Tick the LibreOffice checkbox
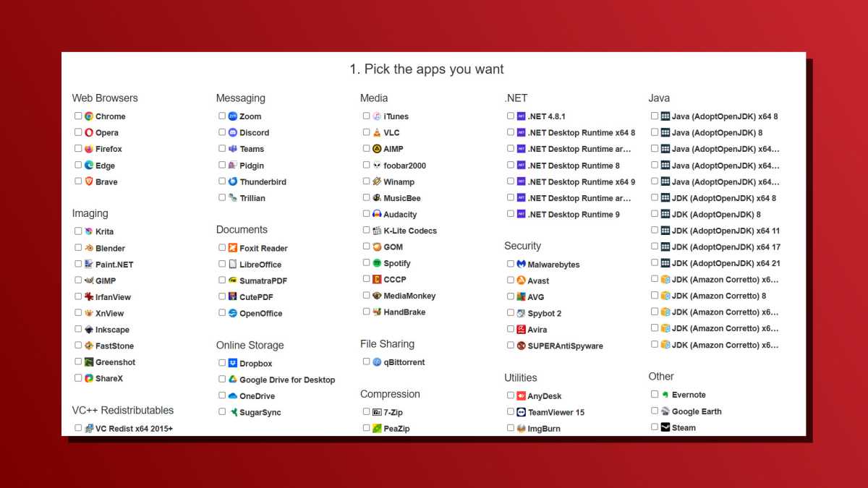 coord(222,264)
